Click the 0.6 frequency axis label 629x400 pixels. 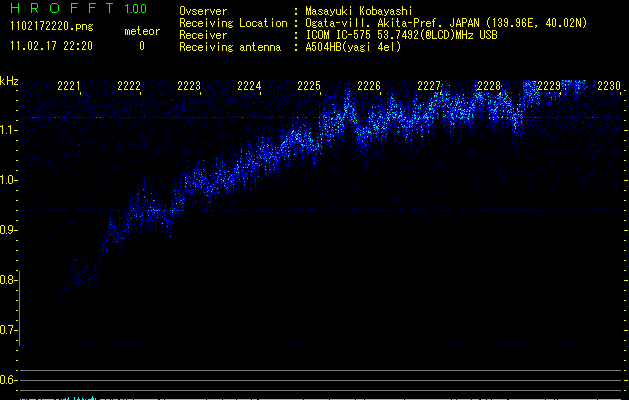pyautogui.click(x=8, y=380)
